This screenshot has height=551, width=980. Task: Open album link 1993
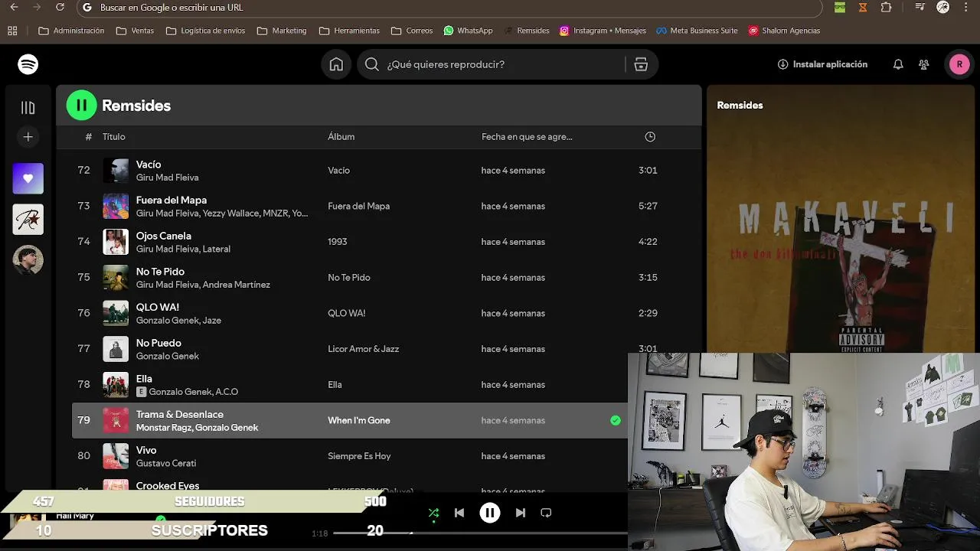338,242
